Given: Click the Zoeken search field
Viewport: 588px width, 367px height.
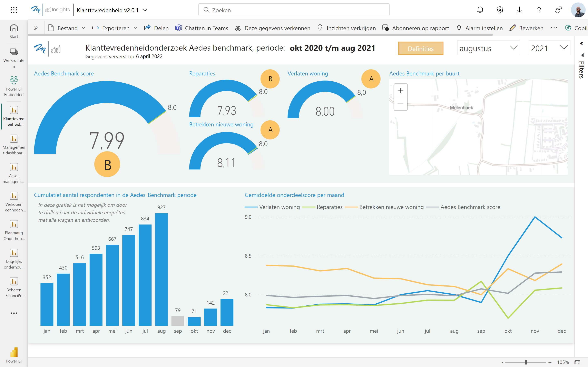Looking at the screenshot, I should coord(294,10).
